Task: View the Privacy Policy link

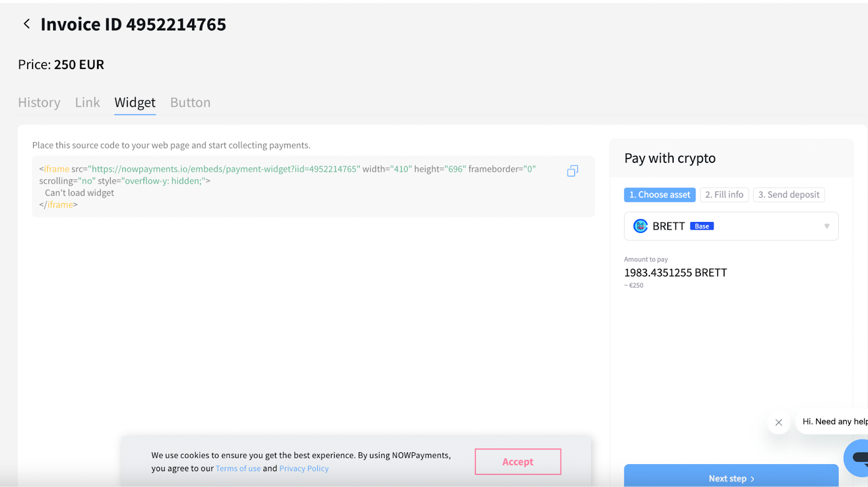Action: [x=304, y=469]
